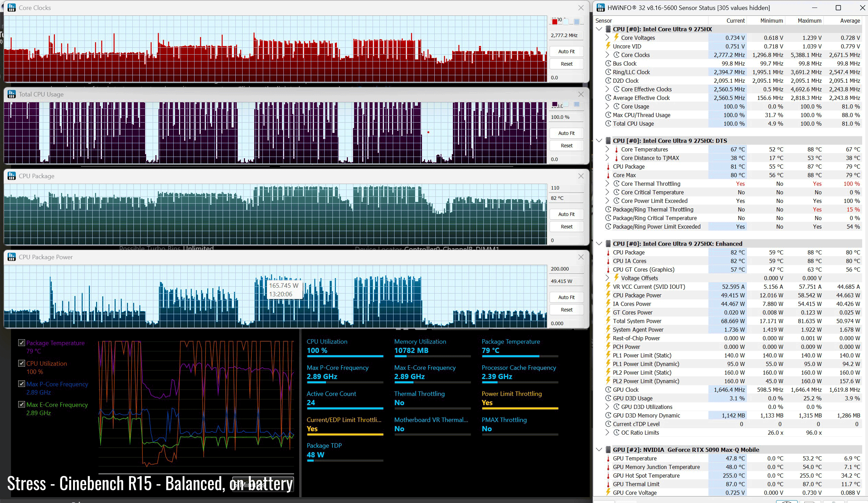
Task: Click the clock icon next to Ring/LLC Clock
Action: point(608,72)
